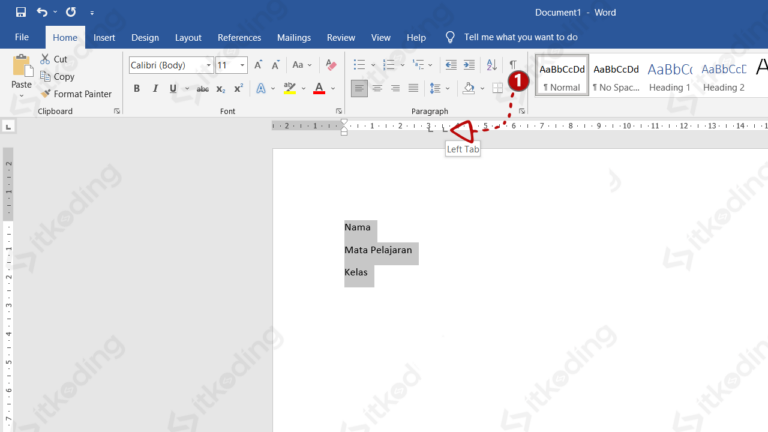This screenshot has width=768, height=432.
Task: Clear all formatting icon
Action: pyautogui.click(x=331, y=65)
